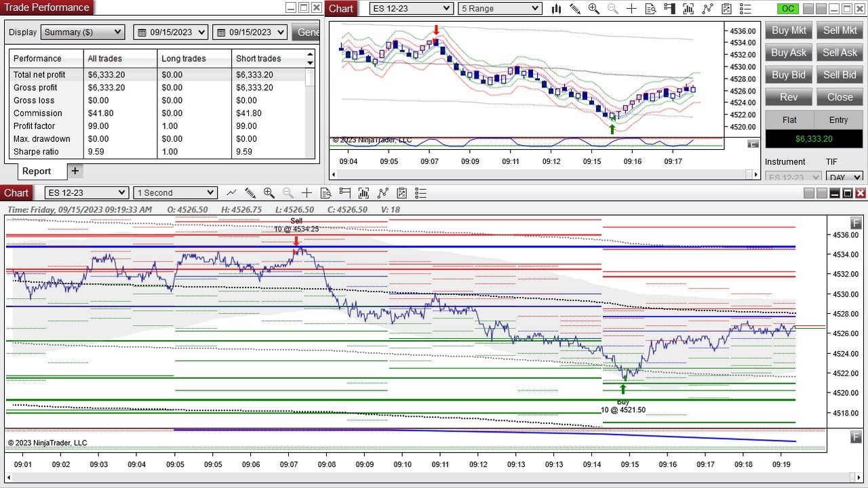Image resolution: width=868 pixels, height=488 pixels.
Task: Open Properties list in bottom chart toolbar
Action: (x=421, y=193)
